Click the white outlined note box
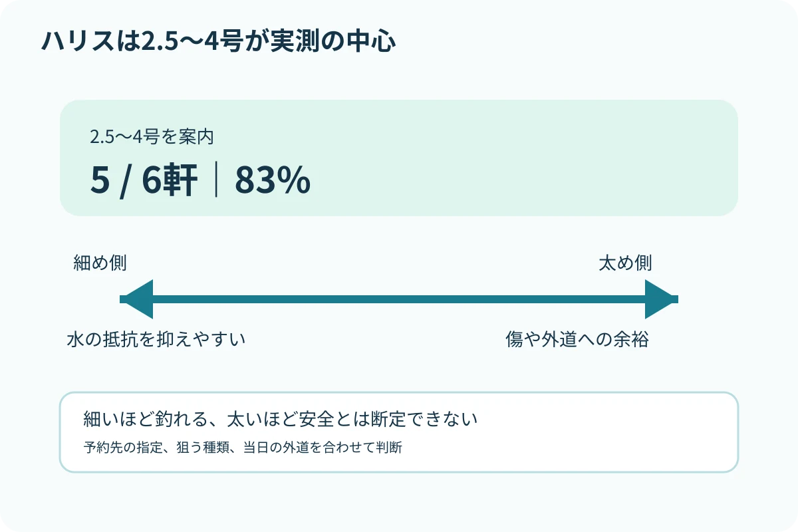 point(399,432)
